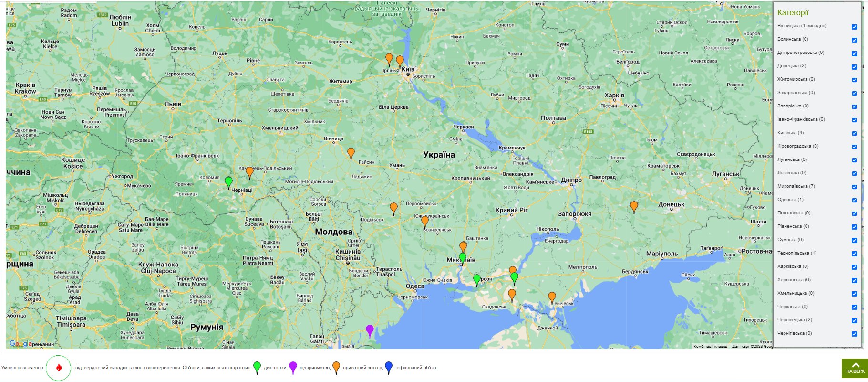The width and height of the screenshot is (868, 382).
Task: Disable the Закарпатська (0) checkbox
Action: tap(854, 94)
